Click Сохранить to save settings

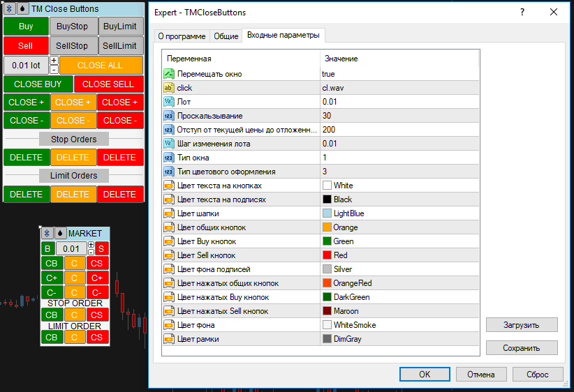522,348
